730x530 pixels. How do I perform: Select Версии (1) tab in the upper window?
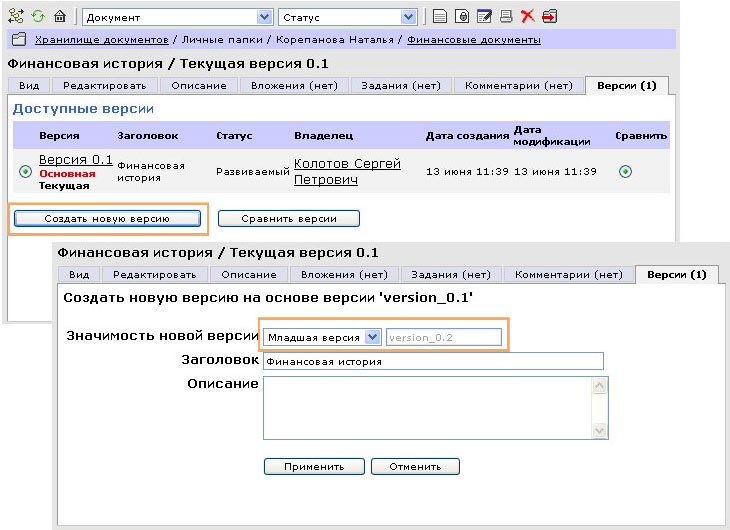[x=627, y=86]
